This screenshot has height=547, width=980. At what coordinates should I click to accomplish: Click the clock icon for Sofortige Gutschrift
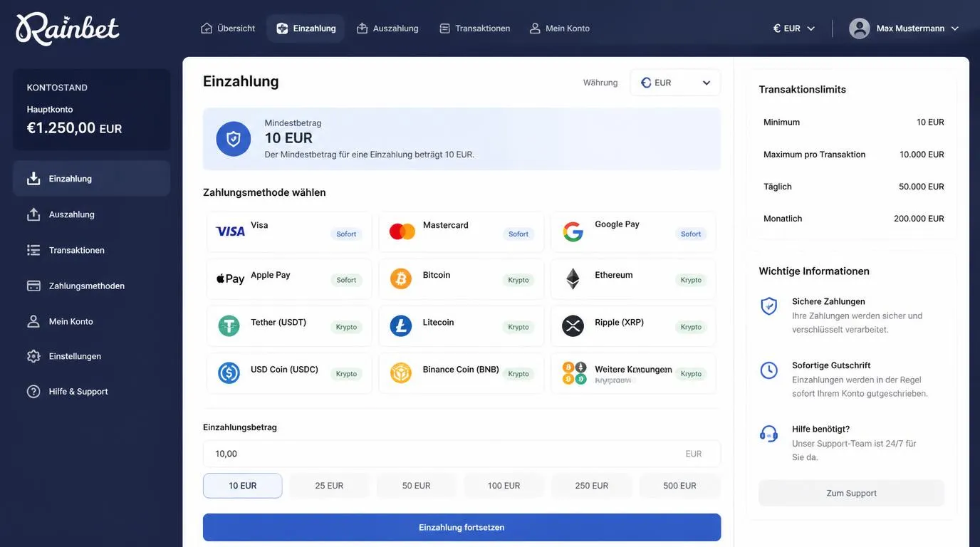[769, 370]
